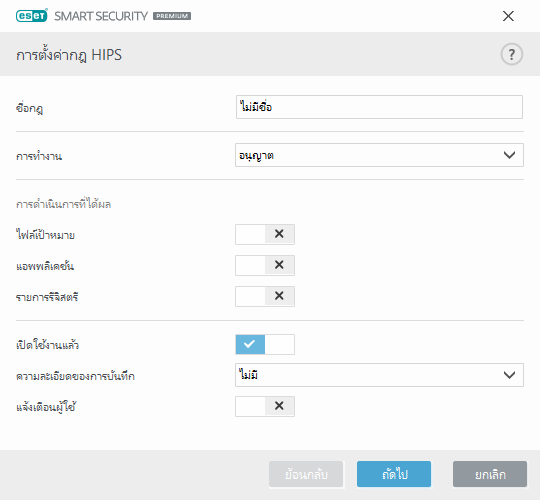Edit the rule name field ไม่มีชื่อ
The height and width of the screenshot is (500, 540).
pyautogui.click(x=379, y=107)
